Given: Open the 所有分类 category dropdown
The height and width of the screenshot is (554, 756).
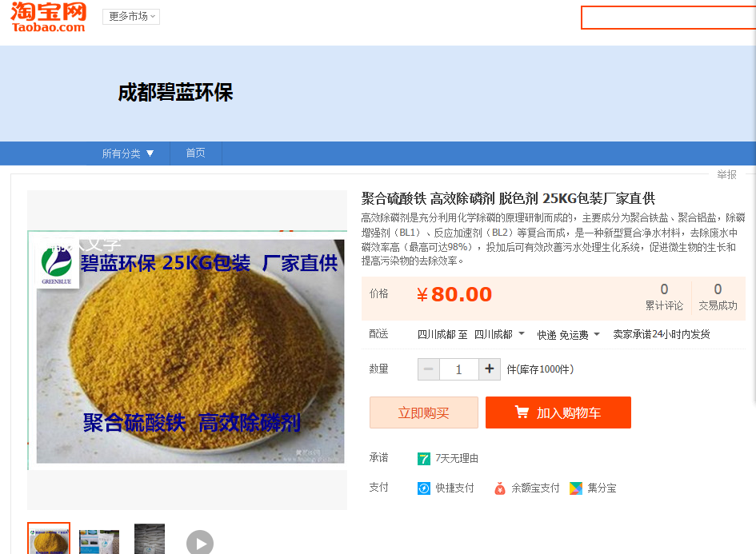Looking at the screenshot, I should pyautogui.click(x=128, y=153).
